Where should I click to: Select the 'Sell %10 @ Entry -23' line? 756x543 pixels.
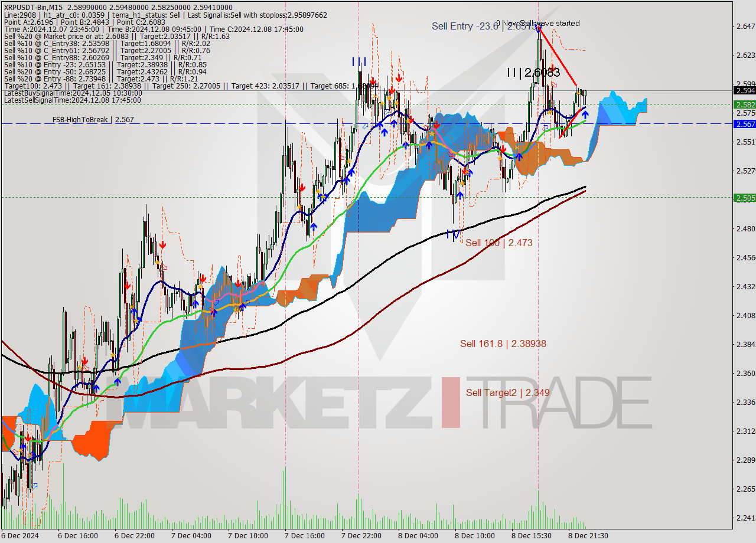pos(105,64)
